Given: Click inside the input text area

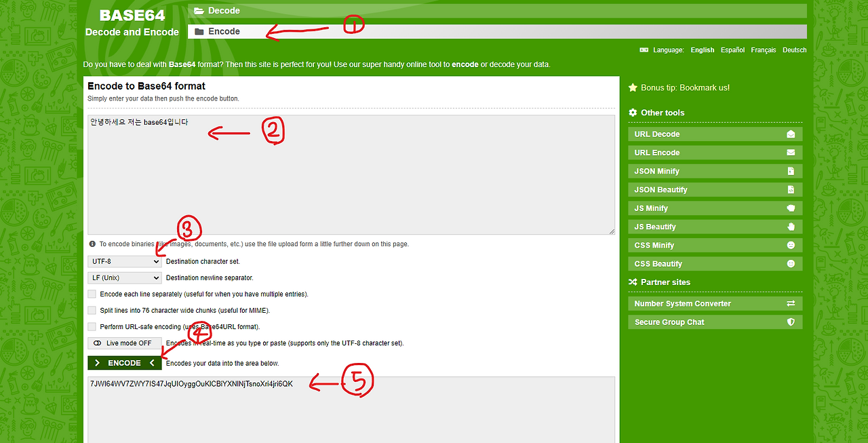Looking at the screenshot, I should pyautogui.click(x=351, y=175).
